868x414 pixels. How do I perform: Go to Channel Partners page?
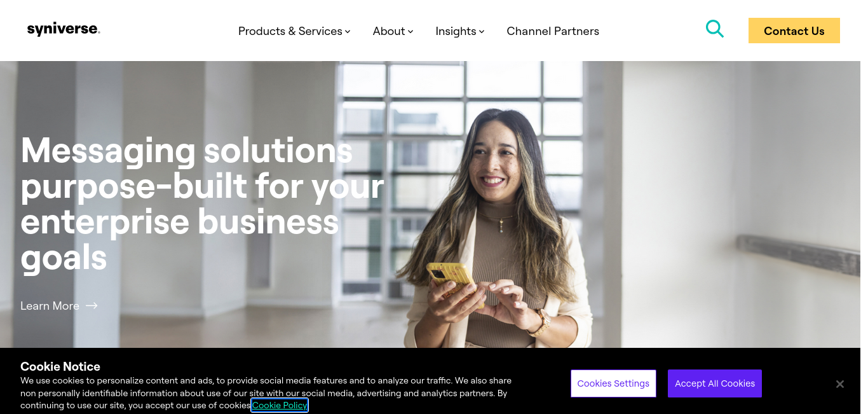click(553, 31)
